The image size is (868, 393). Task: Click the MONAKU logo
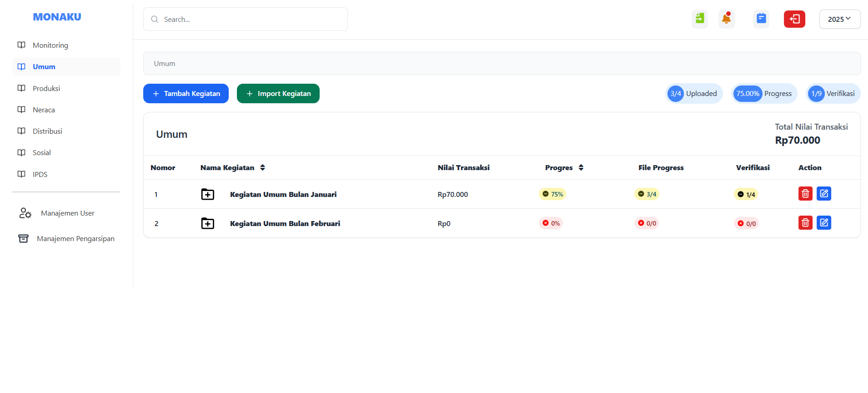click(x=57, y=17)
